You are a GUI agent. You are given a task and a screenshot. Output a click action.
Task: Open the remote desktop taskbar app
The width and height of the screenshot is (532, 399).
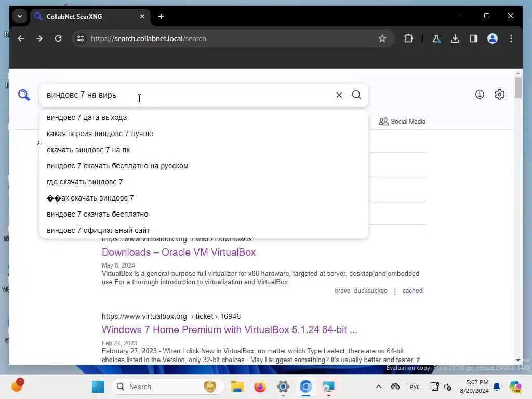click(328, 387)
